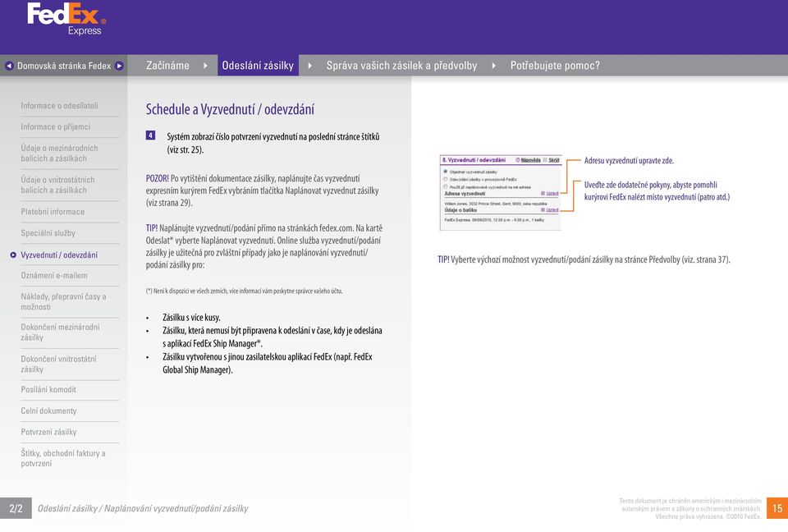Open Údaje o vnitrostátních balících a zásilkách

(57, 185)
